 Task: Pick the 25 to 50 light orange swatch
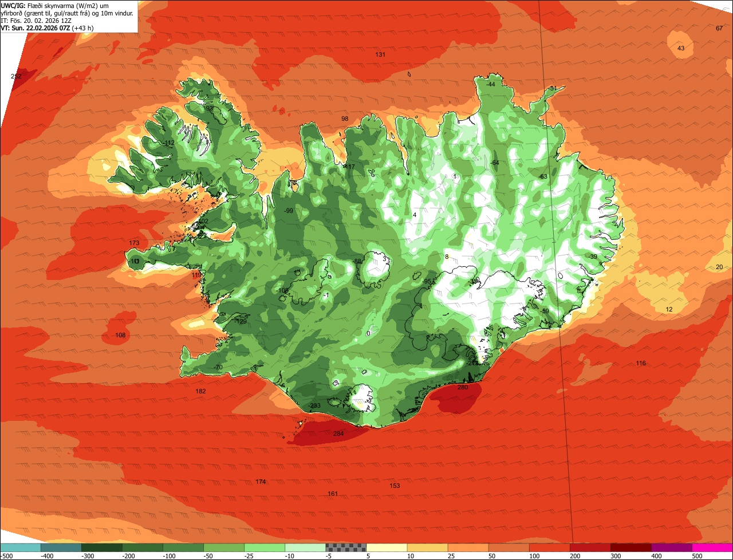coord(468,547)
